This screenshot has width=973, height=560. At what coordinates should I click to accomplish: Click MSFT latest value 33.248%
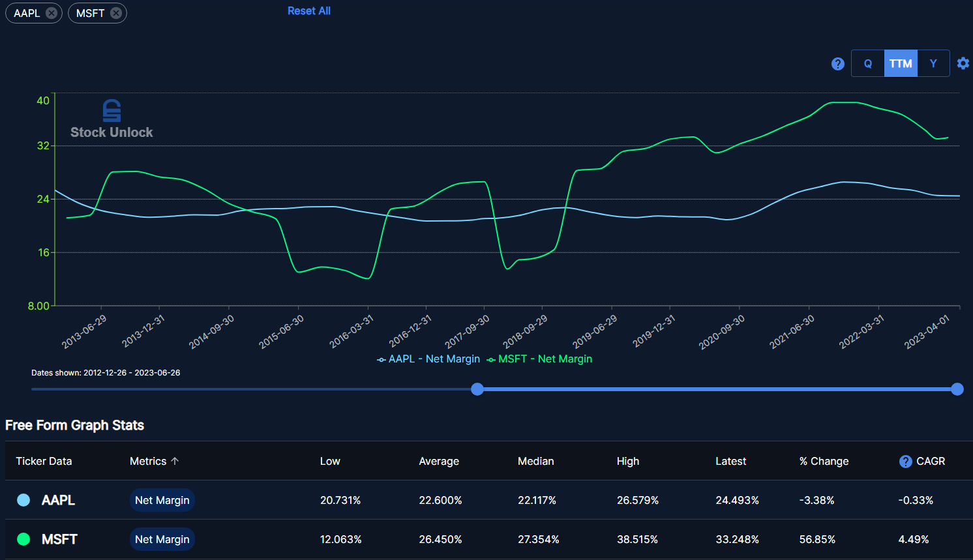pyautogui.click(x=737, y=539)
